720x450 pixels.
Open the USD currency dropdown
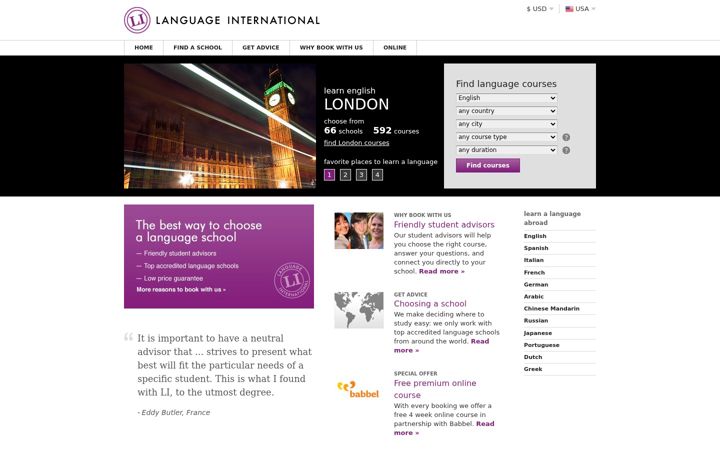click(540, 9)
